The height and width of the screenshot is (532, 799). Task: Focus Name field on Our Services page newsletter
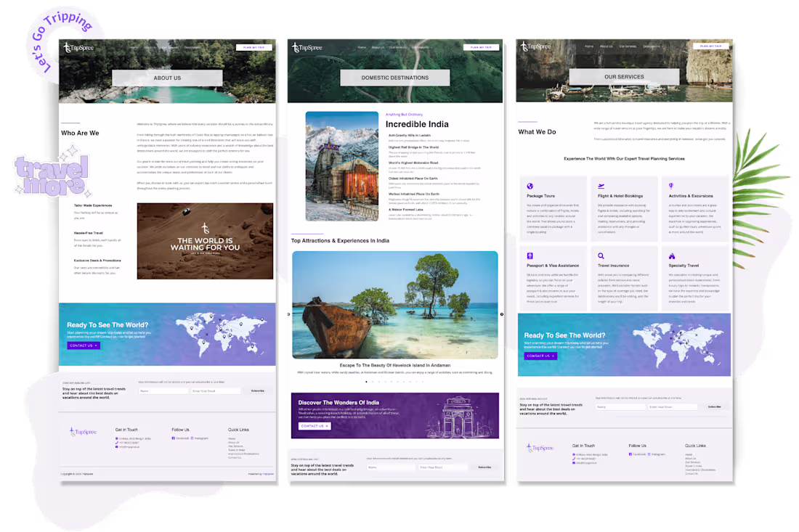[x=620, y=406]
